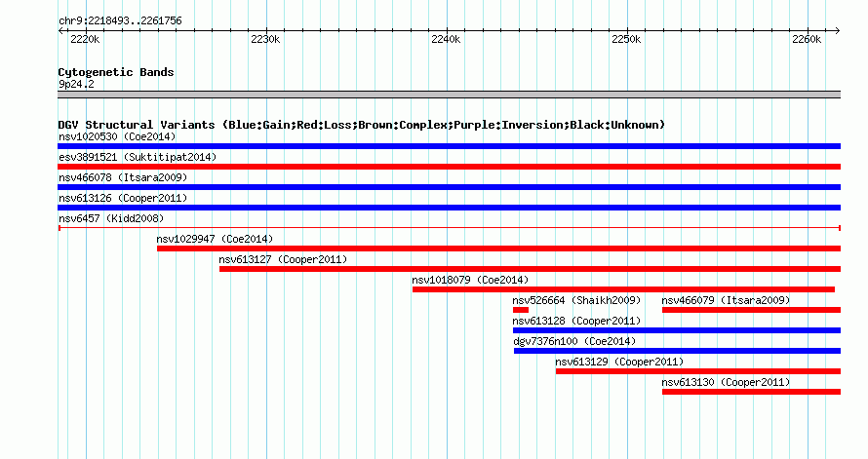Open the nsv613129 (Cooper2011) label

[619, 362]
